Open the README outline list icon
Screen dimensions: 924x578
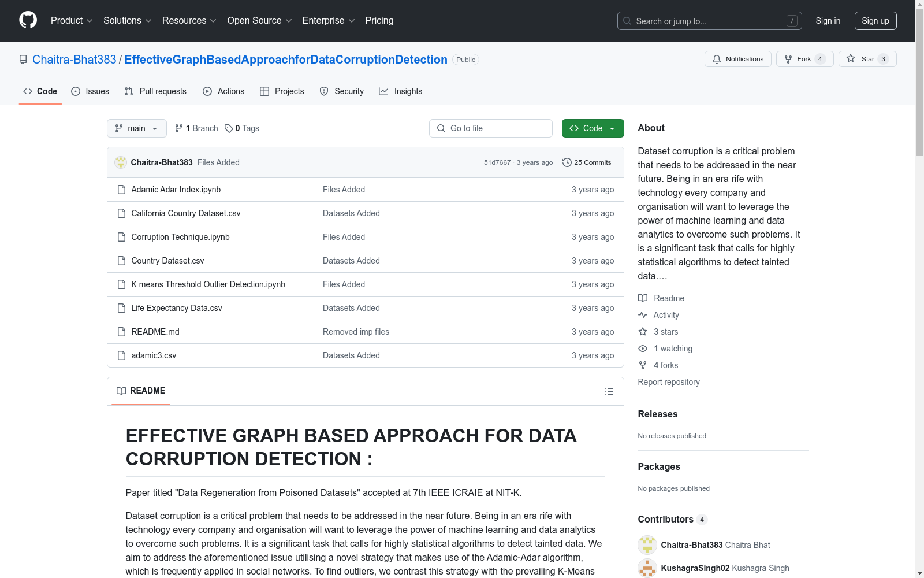coord(609,391)
